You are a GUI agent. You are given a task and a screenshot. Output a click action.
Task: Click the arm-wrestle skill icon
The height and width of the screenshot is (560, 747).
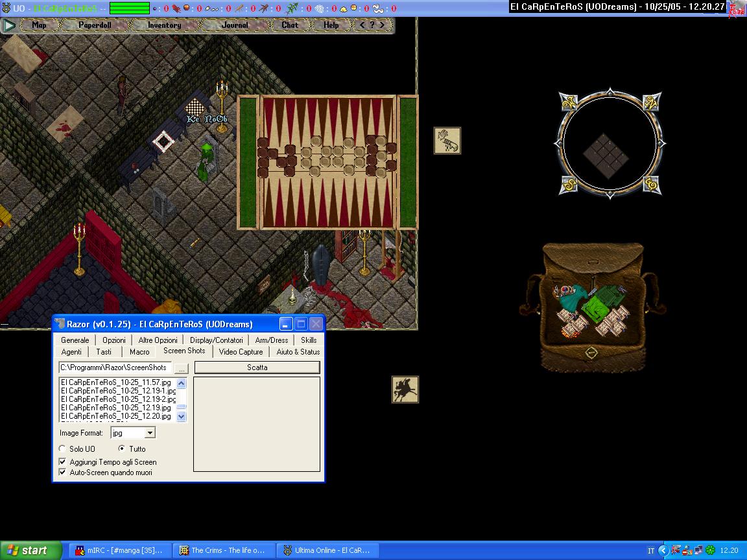[447, 141]
